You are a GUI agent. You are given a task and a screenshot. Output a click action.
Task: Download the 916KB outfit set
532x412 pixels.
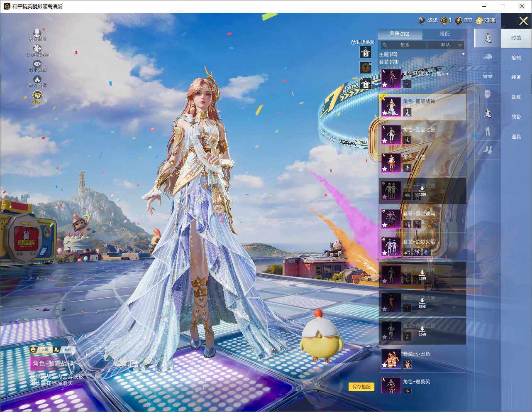coord(422,304)
